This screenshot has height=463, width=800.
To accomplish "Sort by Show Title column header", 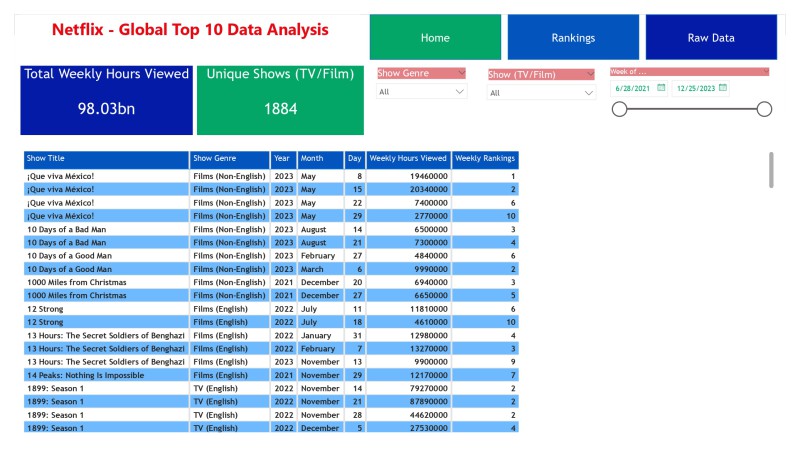I will point(106,159).
